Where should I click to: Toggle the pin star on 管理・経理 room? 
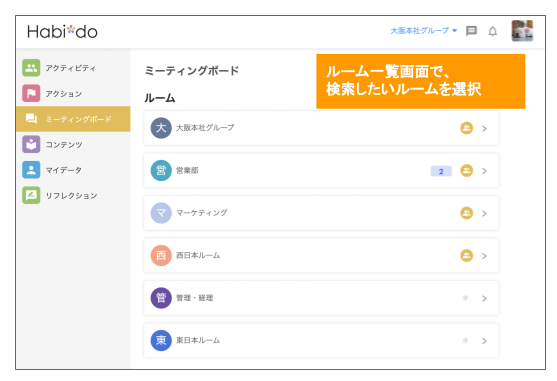(x=465, y=298)
